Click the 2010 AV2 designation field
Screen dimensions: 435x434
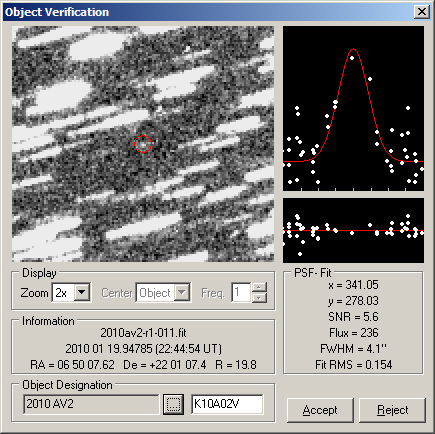coord(91,404)
